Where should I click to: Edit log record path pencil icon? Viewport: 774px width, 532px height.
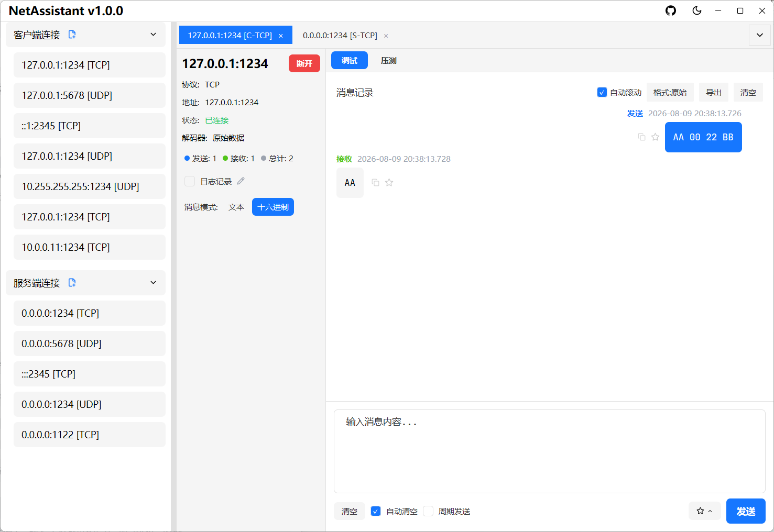coord(241,181)
